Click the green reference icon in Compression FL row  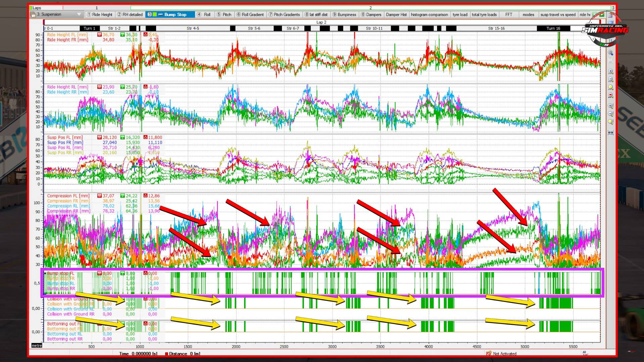[122, 196]
